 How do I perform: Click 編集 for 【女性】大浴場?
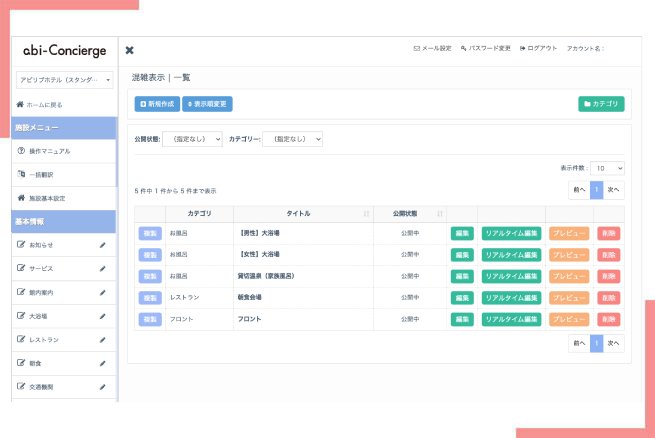(x=462, y=255)
